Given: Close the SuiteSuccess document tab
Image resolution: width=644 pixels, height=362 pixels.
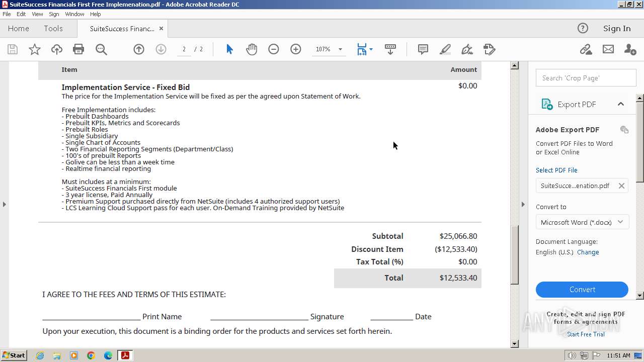Looking at the screenshot, I should point(161,29).
